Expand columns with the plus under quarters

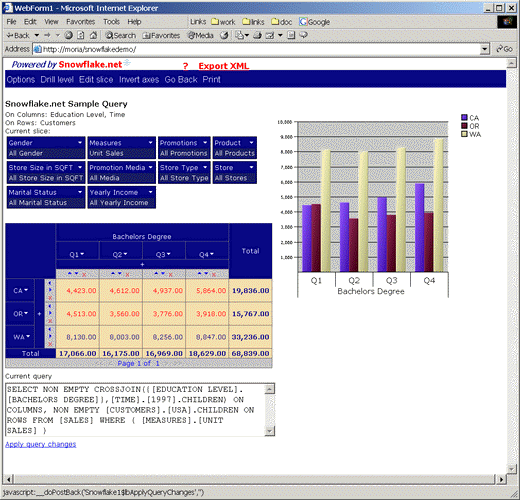[x=142, y=264]
